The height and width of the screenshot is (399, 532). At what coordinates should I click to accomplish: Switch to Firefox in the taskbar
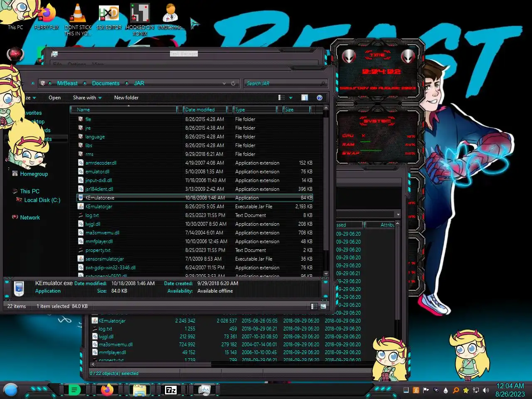[x=107, y=390]
